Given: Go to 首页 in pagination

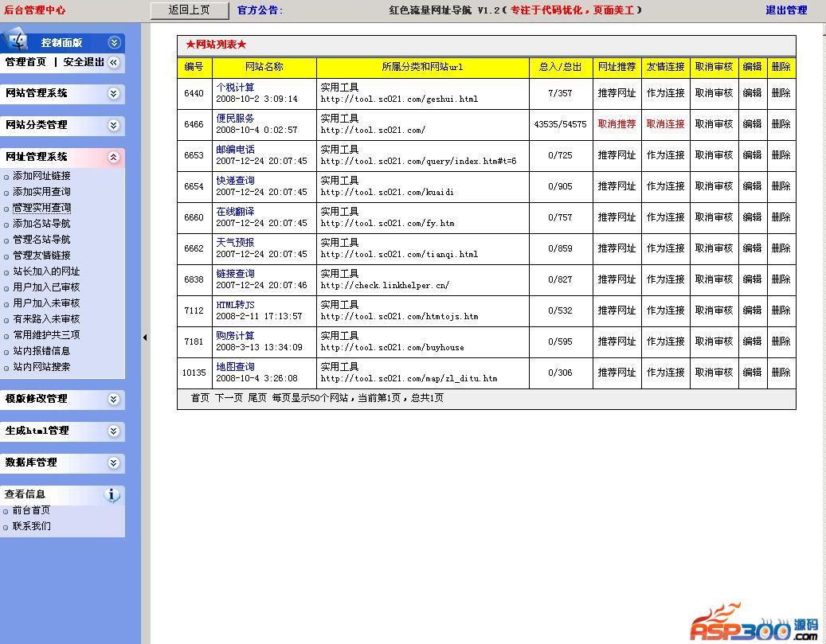Looking at the screenshot, I should click(x=200, y=398).
